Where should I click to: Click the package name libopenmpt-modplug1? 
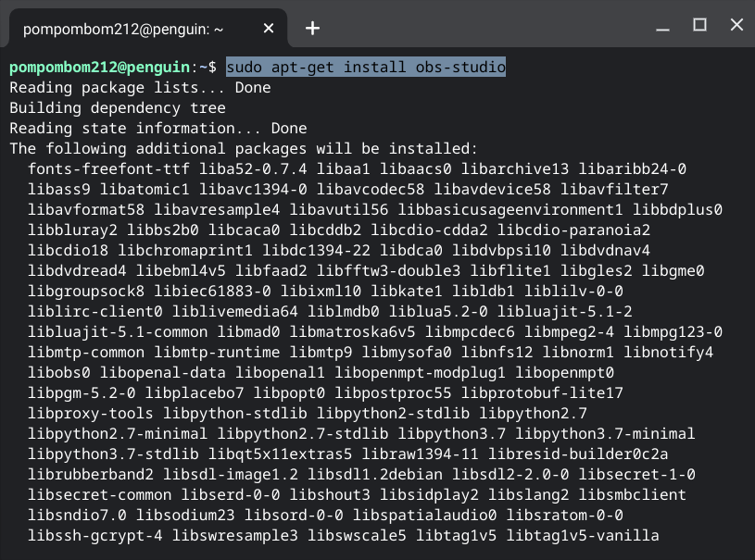[x=420, y=372]
